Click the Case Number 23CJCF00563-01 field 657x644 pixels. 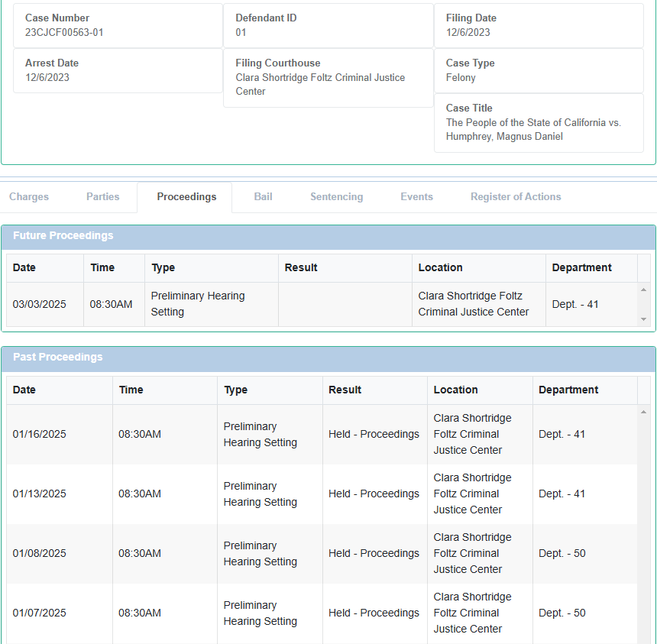65,32
